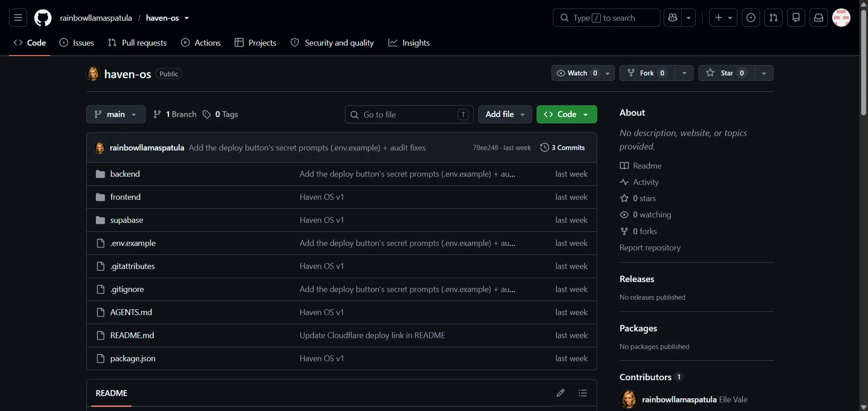
Task: Open the README.md file
Action: pos(132,335)
